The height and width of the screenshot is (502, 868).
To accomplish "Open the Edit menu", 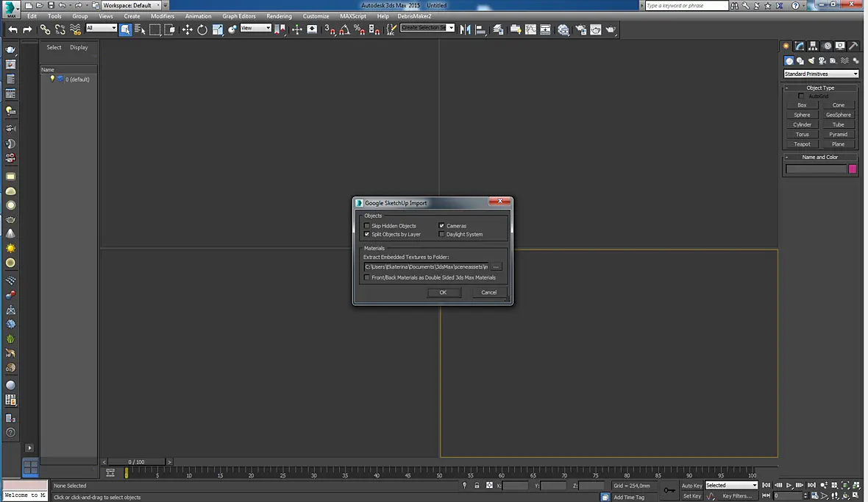I will click(x=32, y=16).
